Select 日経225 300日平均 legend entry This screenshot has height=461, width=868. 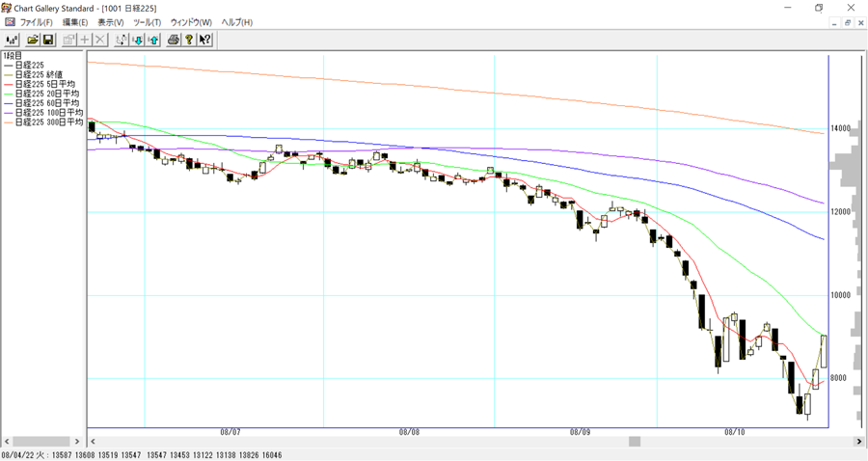(x=48, y=122)
